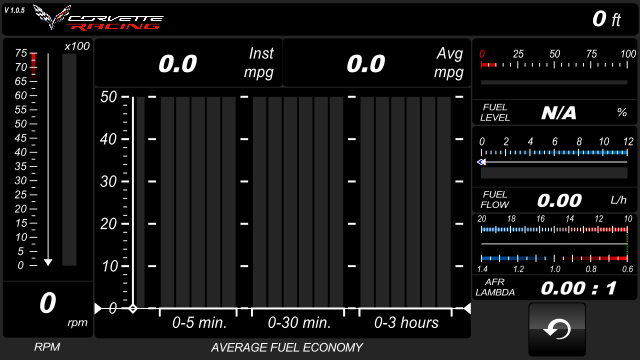Click the fuel flow blue pointer marker
The image size is (640, 360).
481,162
